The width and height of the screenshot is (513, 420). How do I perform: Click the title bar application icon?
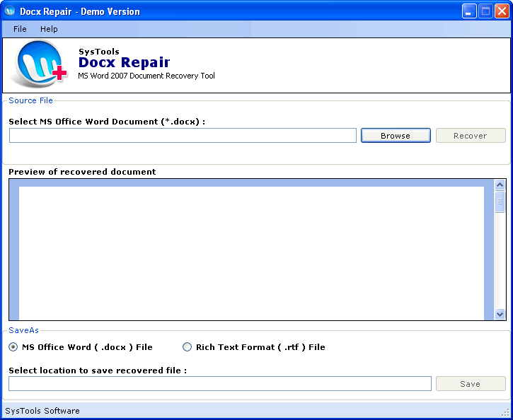point(10,11)
